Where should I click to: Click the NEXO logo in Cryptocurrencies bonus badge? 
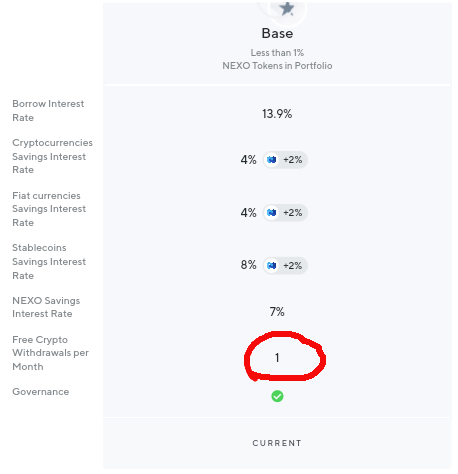point(272,160)
